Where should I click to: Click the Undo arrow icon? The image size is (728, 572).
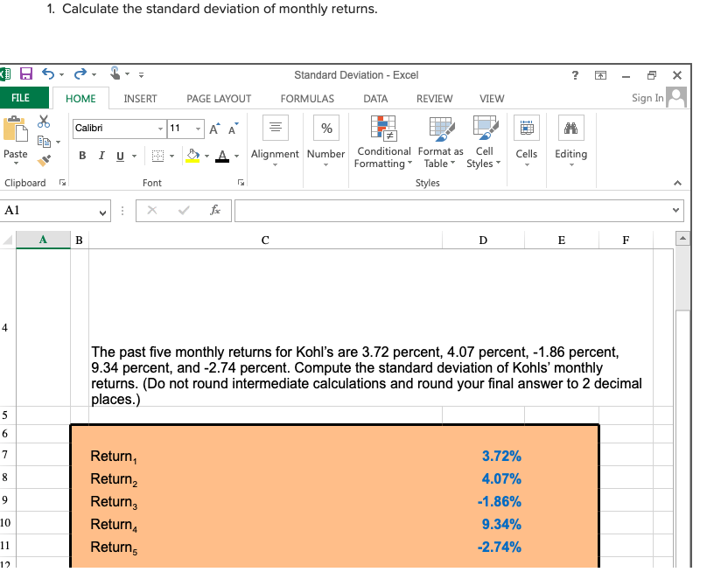point(48,73)
